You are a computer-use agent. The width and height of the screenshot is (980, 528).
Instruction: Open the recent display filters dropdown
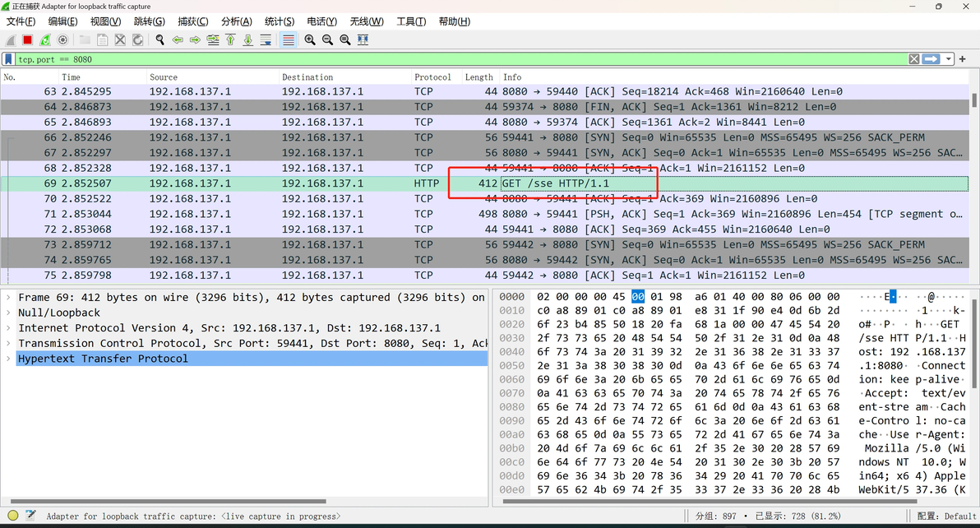coord(949,59)
